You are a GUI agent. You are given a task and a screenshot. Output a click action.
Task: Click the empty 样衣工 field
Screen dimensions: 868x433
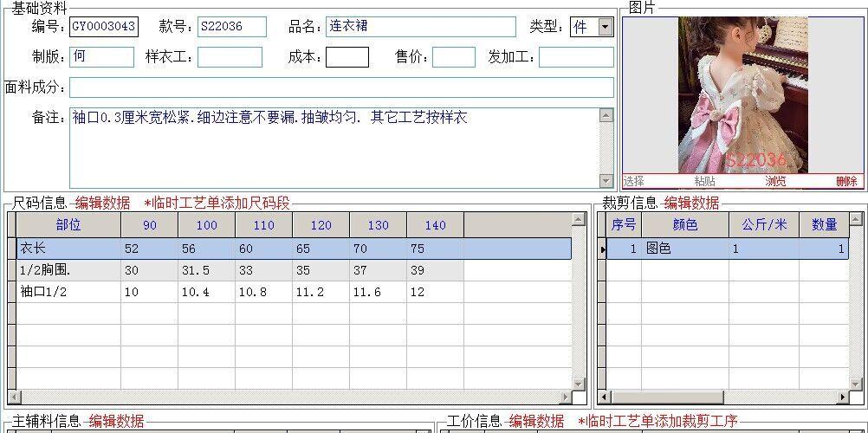[x=230, y=57]
